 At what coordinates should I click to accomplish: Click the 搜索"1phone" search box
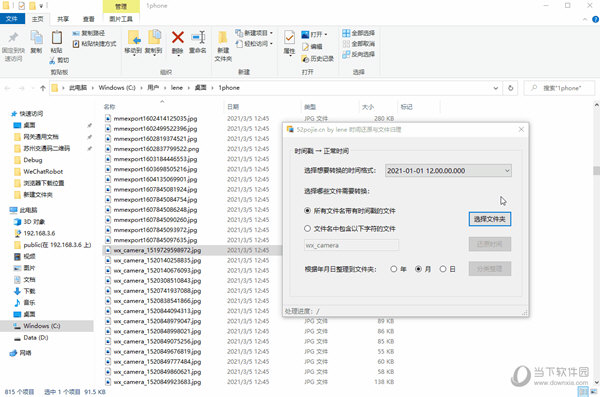coord(559,88)
